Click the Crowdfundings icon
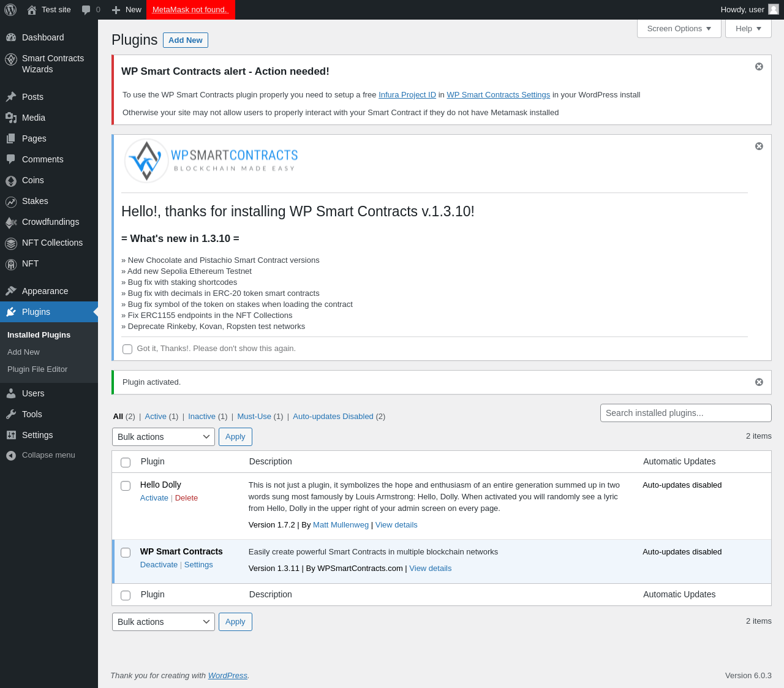Screen dimensions: 784x688 tap(11, 222)
